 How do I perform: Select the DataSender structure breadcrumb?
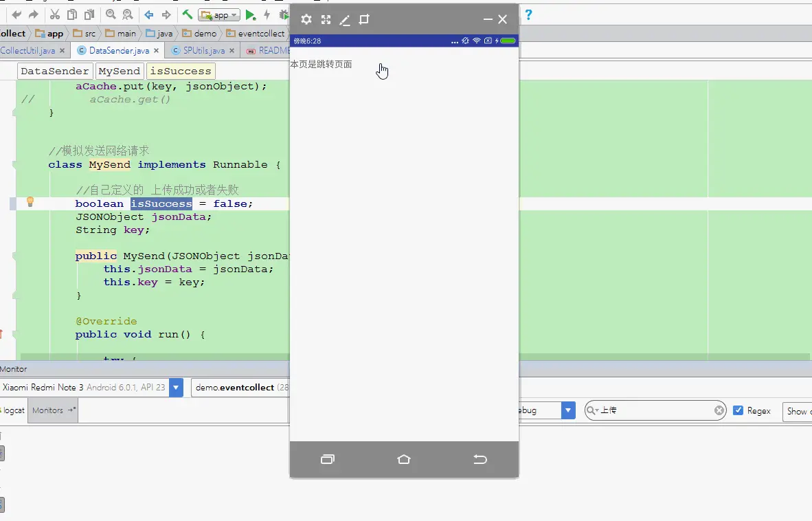coord(55,71)
